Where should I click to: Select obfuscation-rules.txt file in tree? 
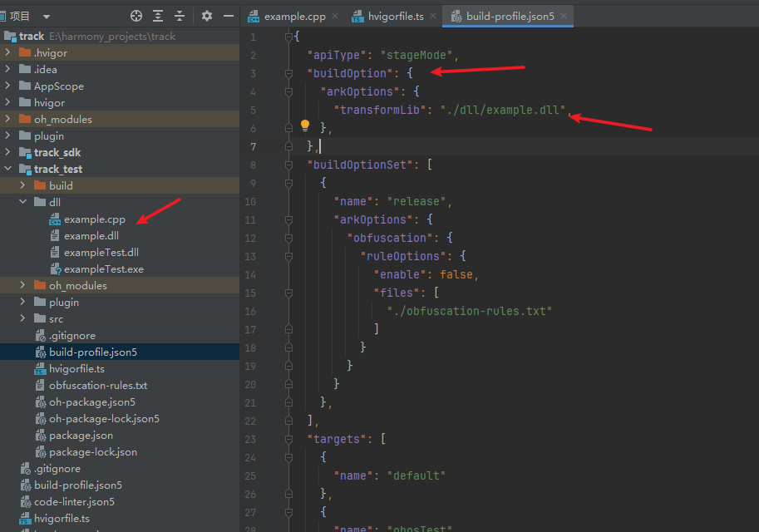point(97,385)
